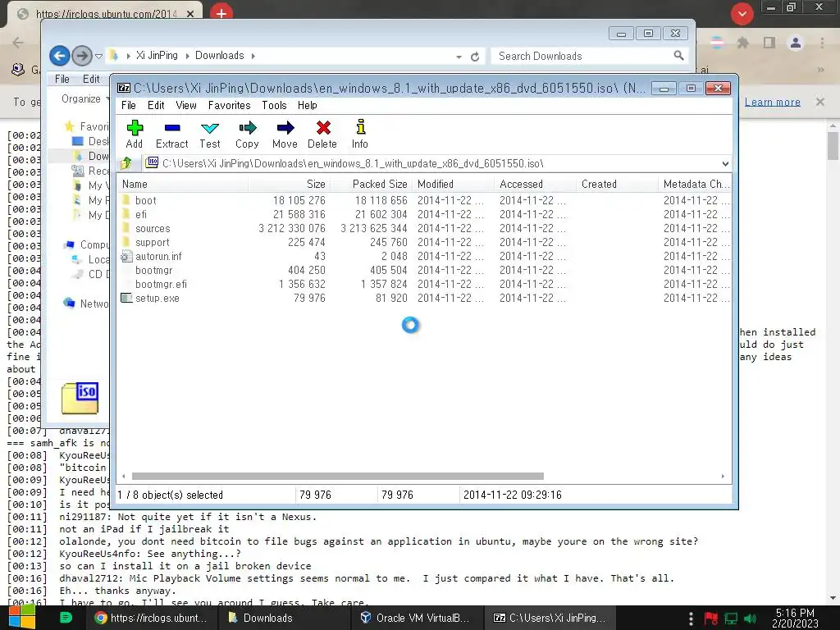Open the green taskbar app icon
This screenshot has width=840, height=630.
tap(66, 618)
